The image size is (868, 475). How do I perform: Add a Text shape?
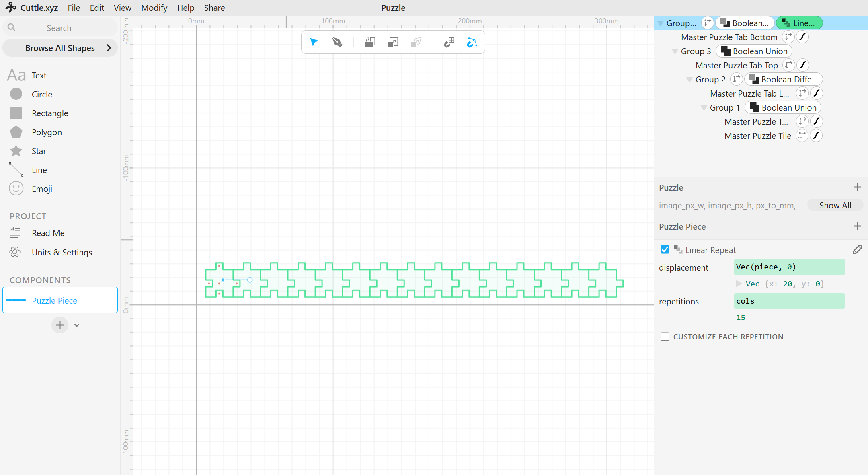pos(39,75)
